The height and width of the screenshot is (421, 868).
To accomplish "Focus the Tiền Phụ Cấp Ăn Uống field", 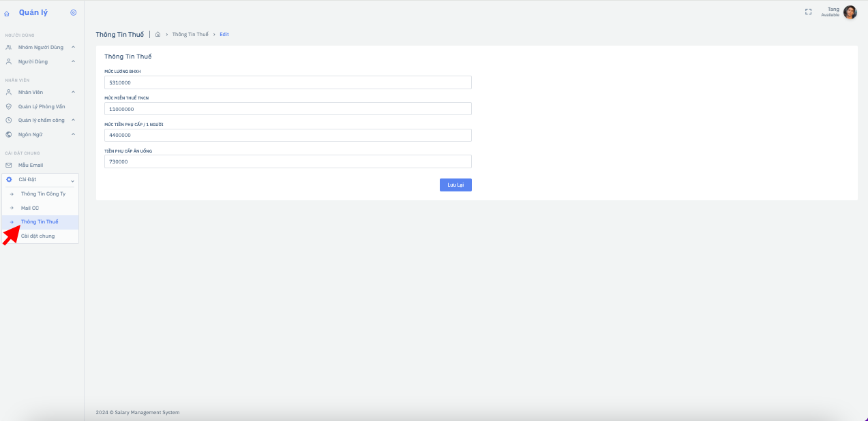I will (288, 161).
